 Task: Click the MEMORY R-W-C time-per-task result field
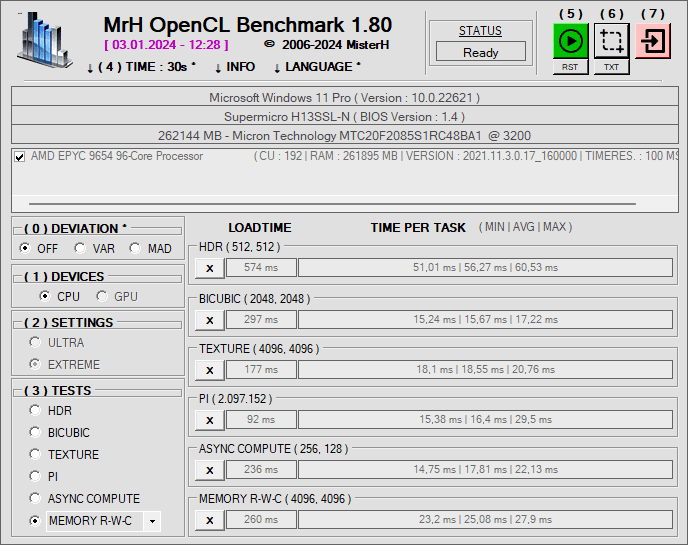point(485,520)
